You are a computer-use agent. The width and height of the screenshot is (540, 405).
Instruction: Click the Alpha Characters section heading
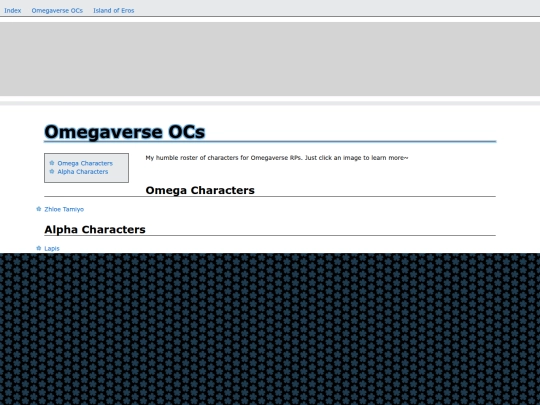pyautogui.click(x=95, y=230)
